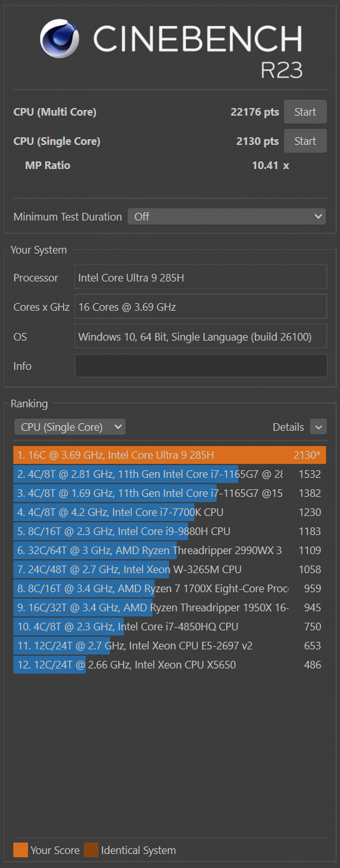Click the orange Your Score color swatch
This screenshot has width=340, height=868.
point(20,850)
